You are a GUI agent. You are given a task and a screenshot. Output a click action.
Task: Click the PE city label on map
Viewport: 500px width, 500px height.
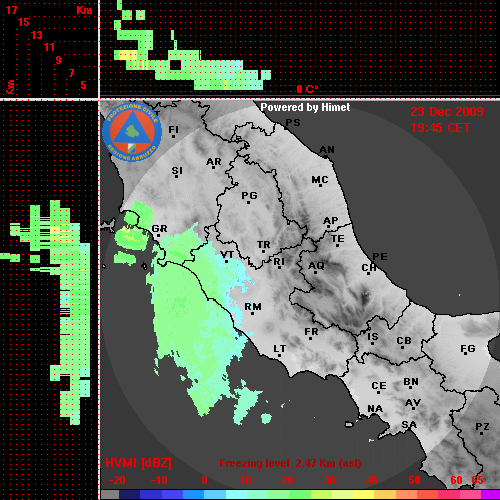380,257
